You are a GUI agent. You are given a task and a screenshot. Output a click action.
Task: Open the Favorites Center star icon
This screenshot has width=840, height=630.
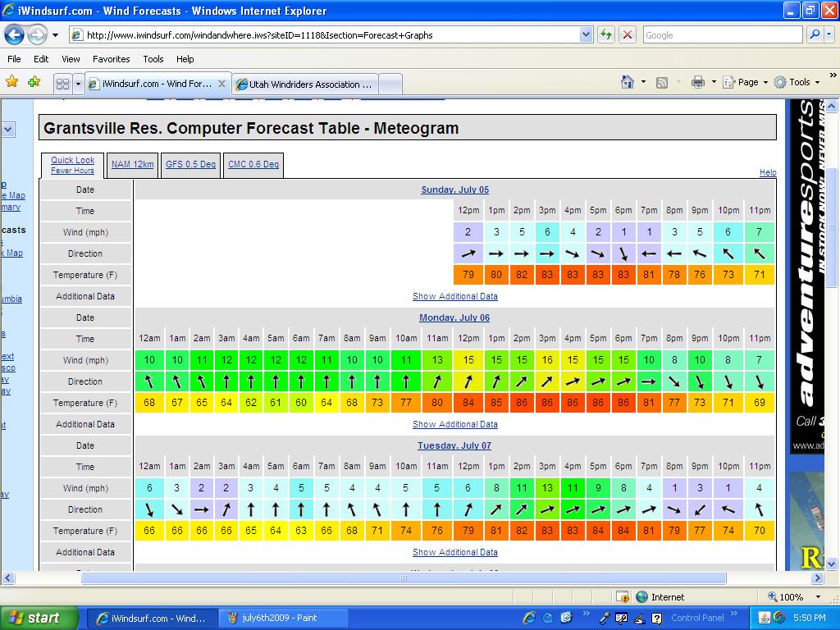11,82
